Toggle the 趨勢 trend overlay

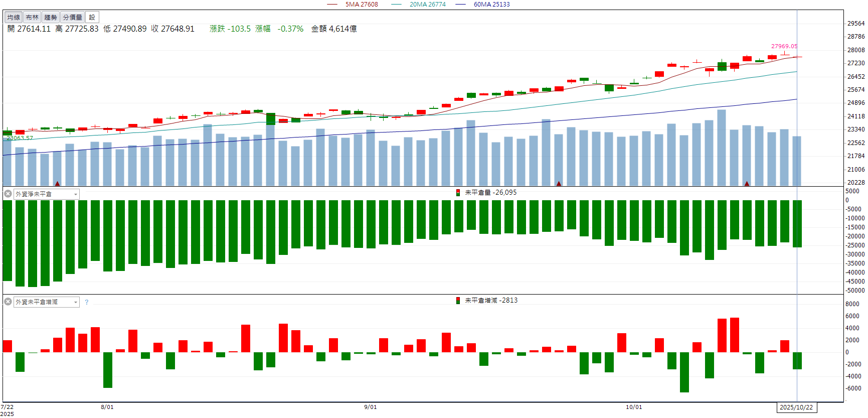click(x=51, y=18)
